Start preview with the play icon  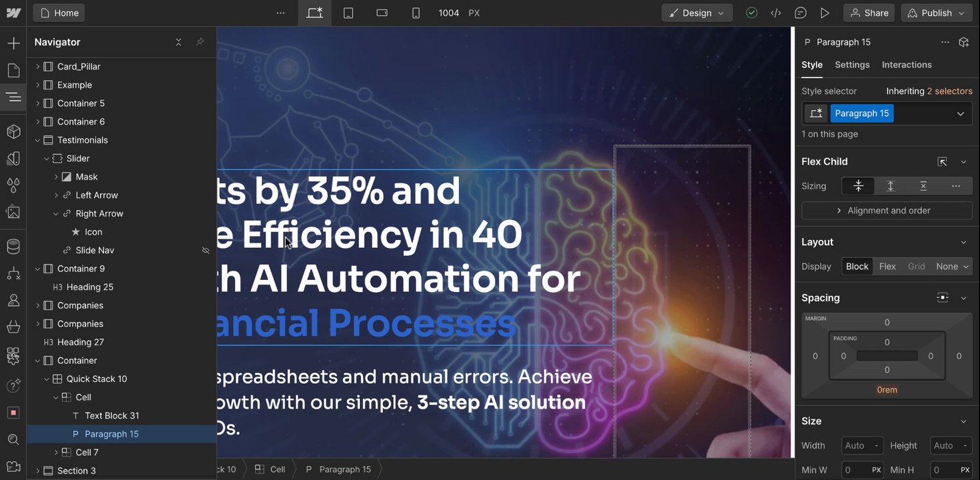coord(825,13)
